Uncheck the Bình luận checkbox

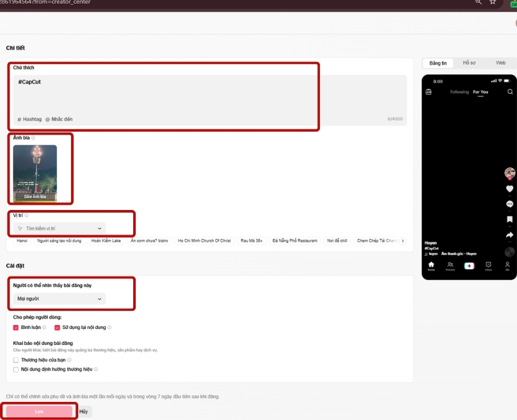point(16,328)
